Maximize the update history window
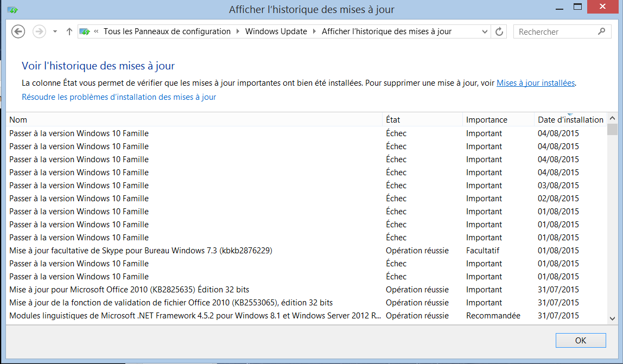This screenshot has height=364, width=623. pyautogui.click(x=578, y=7)
